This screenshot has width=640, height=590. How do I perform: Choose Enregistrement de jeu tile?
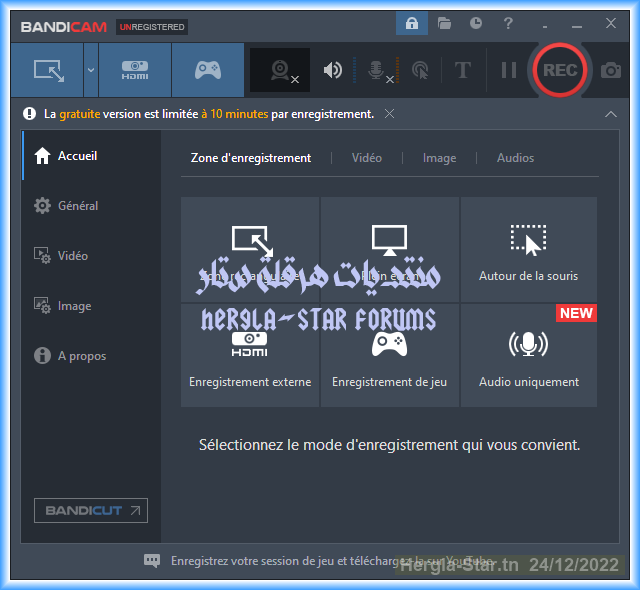(390, 355)
